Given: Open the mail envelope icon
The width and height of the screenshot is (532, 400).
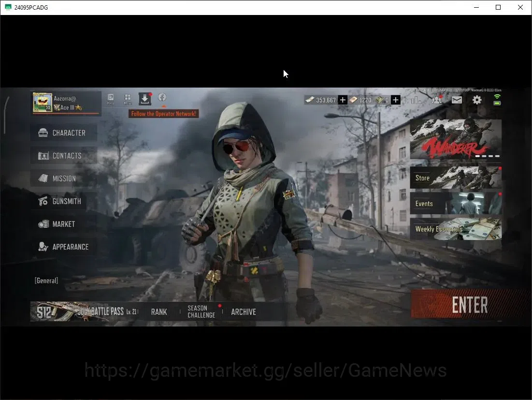Looking at the screenshot, I should 457,100.
